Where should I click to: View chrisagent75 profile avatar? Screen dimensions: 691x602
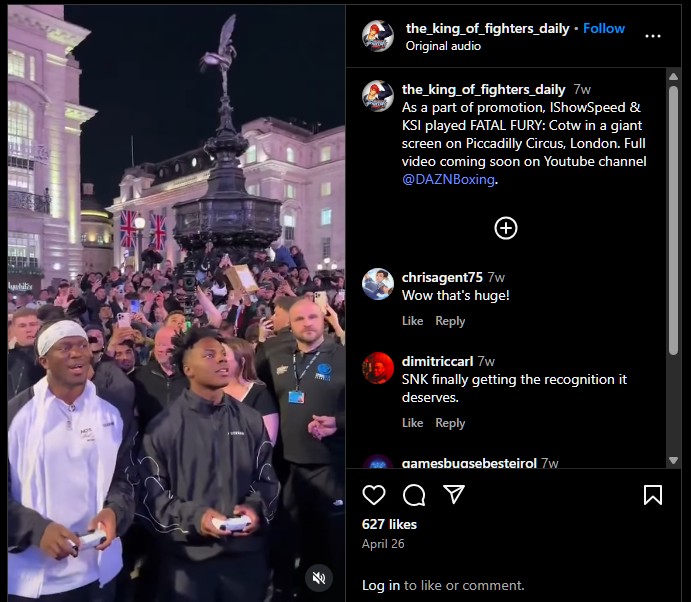pos(378,284)
